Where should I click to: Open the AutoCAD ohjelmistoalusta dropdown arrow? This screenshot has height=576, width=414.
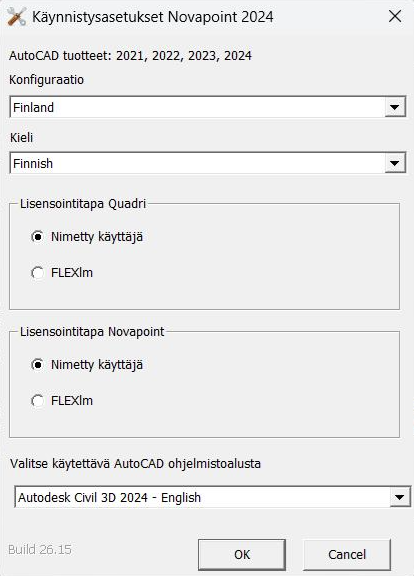click(399, 497)
